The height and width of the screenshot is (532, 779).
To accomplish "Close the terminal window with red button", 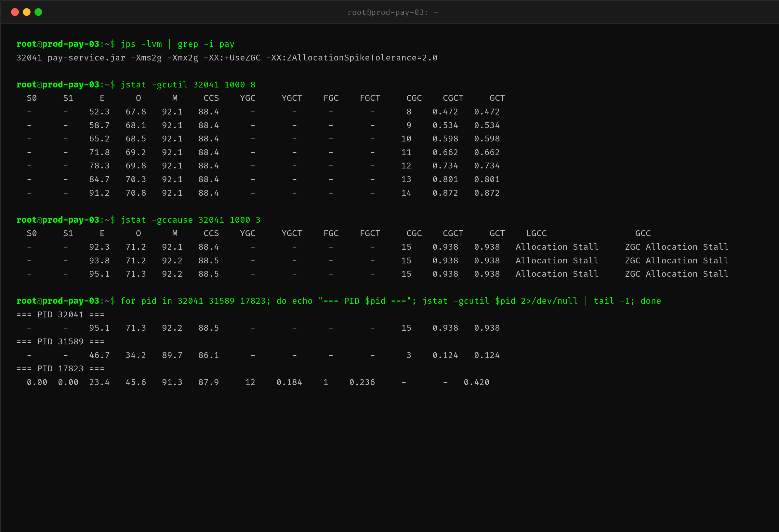I will 15,12.
